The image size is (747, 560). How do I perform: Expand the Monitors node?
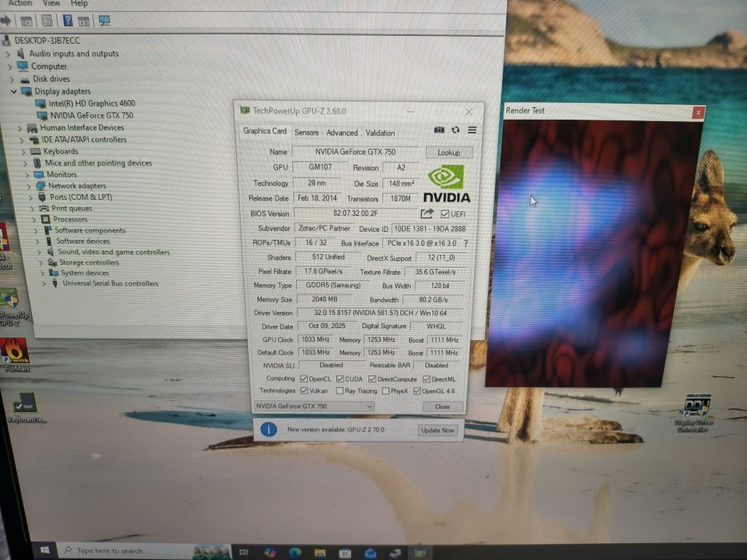[x=27, y=174]
